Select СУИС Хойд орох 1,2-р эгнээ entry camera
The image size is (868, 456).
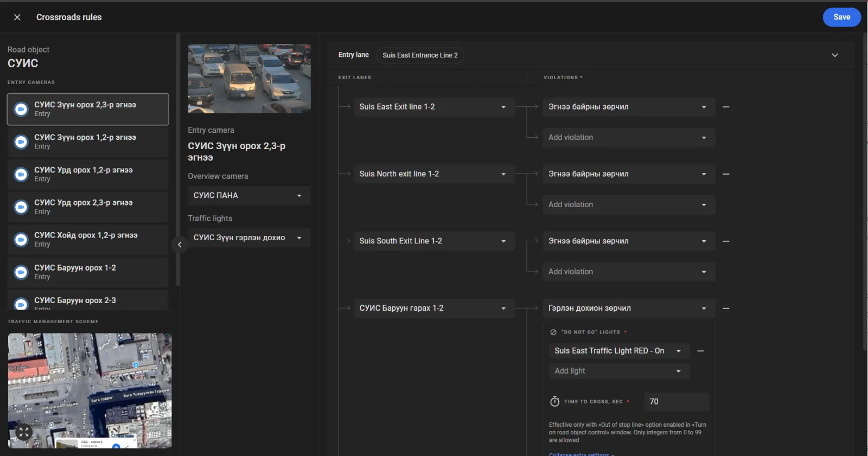click(88, 239)
